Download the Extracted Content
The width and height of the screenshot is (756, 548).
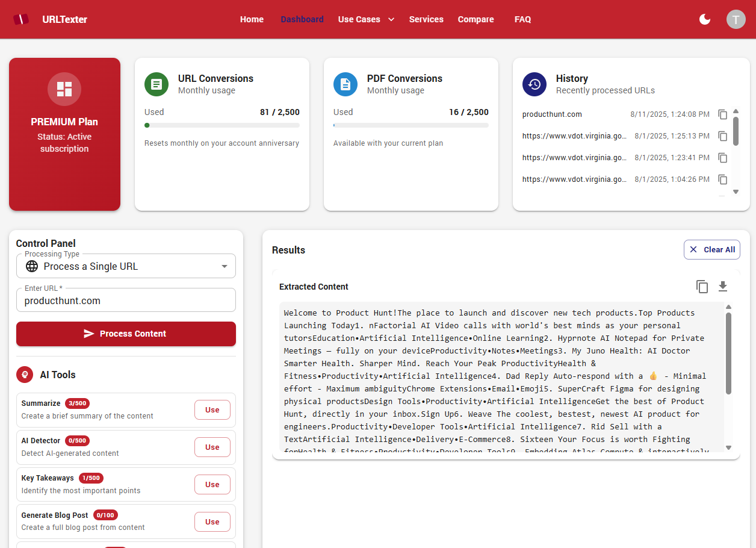pyautogui.click(x=723, y=287)
